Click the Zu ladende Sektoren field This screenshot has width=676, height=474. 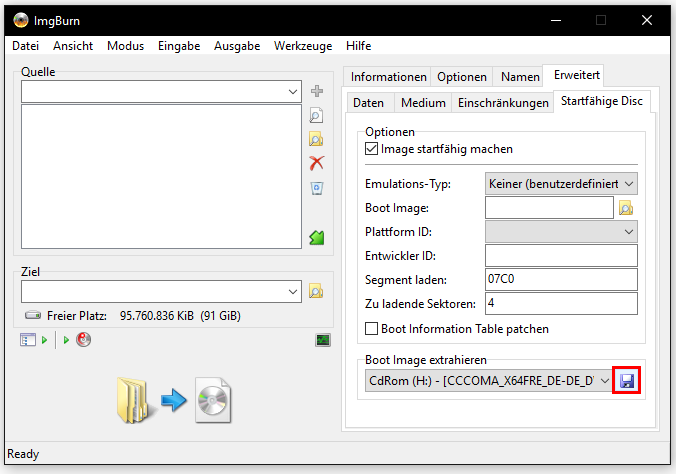[561, 304]
